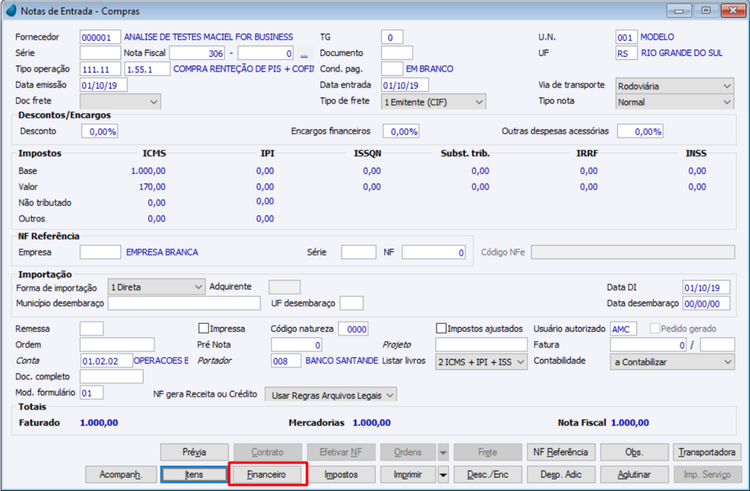Click the Código natureza field
The height and width of the screenshot is (491, 750).
(353, 329)
